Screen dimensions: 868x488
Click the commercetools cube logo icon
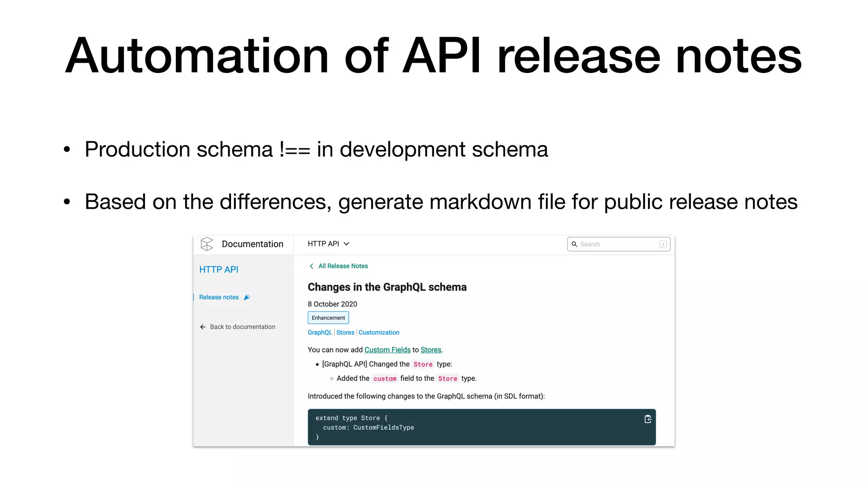[x=207, y=244]
